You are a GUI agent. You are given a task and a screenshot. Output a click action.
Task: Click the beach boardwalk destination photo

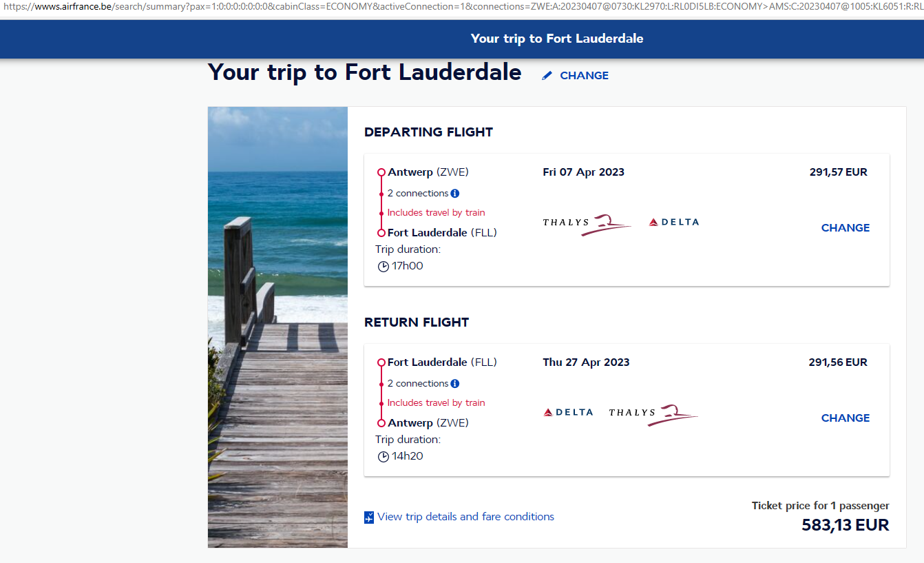click(277, 327)
